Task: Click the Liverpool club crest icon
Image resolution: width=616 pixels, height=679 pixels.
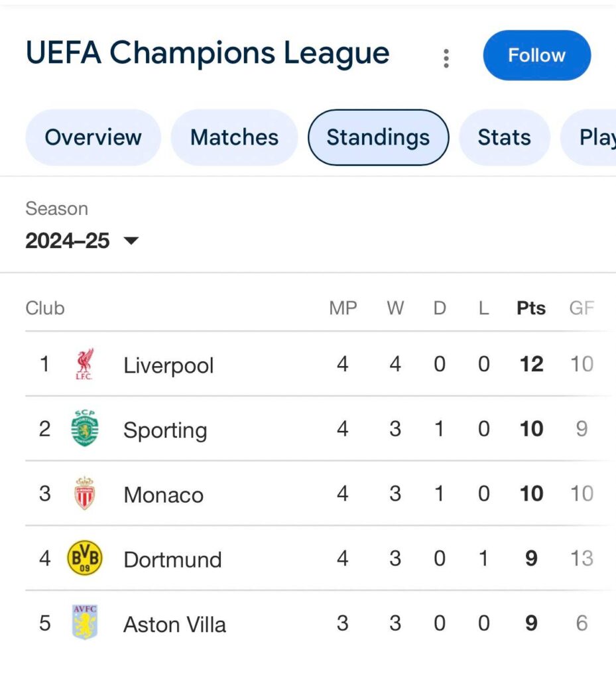Action: coord(85,364)
